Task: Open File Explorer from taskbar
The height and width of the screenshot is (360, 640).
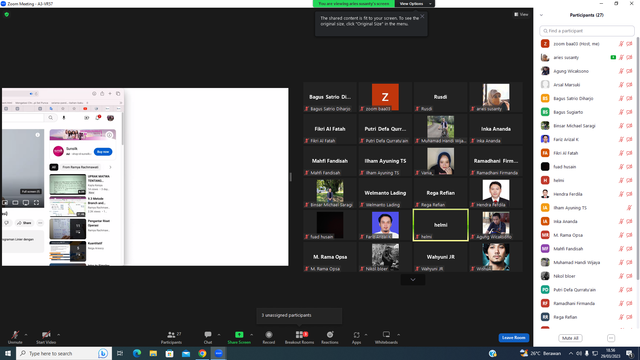Action: point(153,353)
